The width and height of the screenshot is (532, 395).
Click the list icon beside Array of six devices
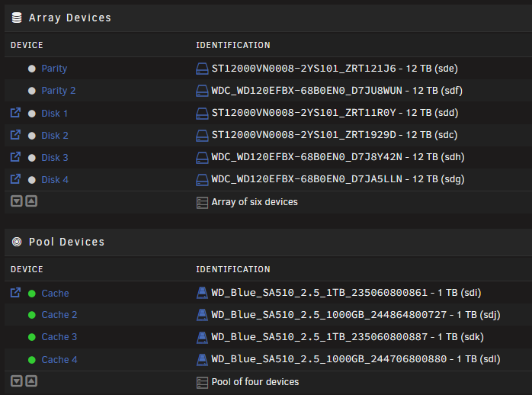pos(202,203)
